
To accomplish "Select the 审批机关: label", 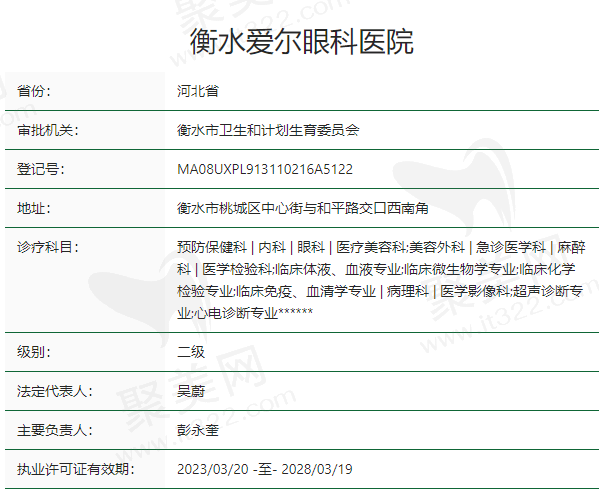I will point(47,130).
